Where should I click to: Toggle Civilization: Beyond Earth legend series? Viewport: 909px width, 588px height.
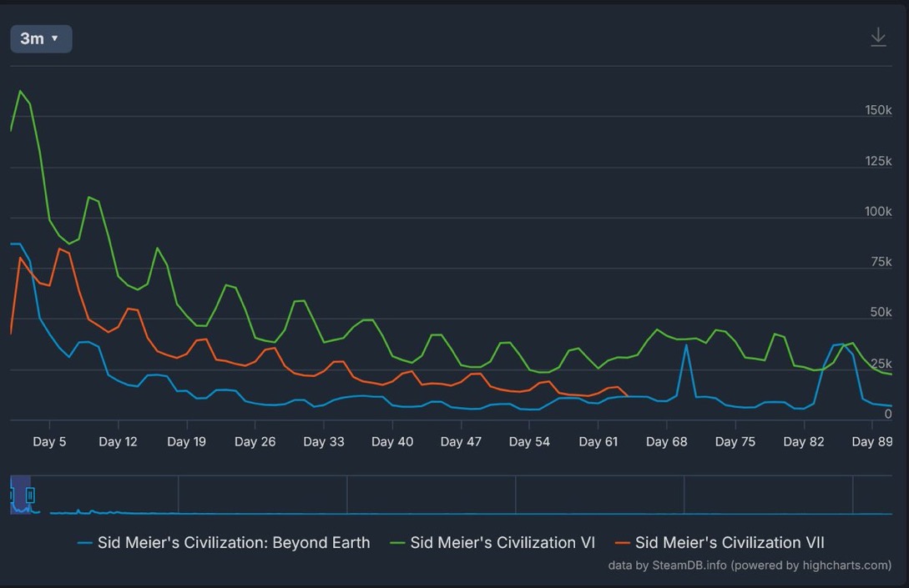(x=224, y=543)
